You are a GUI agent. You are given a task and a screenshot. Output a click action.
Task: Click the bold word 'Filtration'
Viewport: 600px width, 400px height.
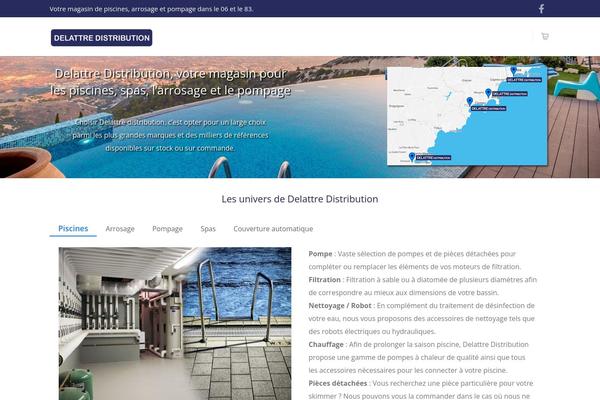click(324, 280)
